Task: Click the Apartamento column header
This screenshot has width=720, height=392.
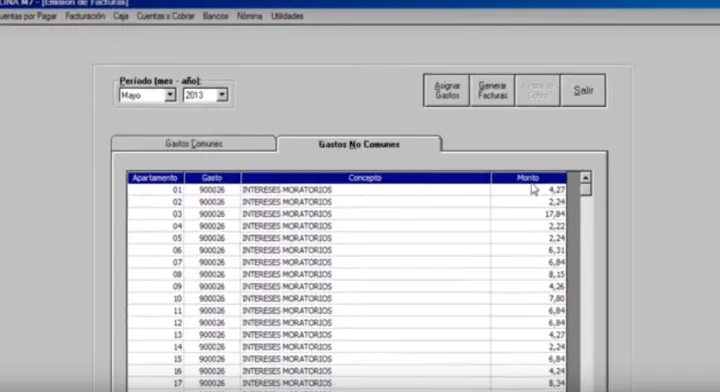Action: coord(155,178)
